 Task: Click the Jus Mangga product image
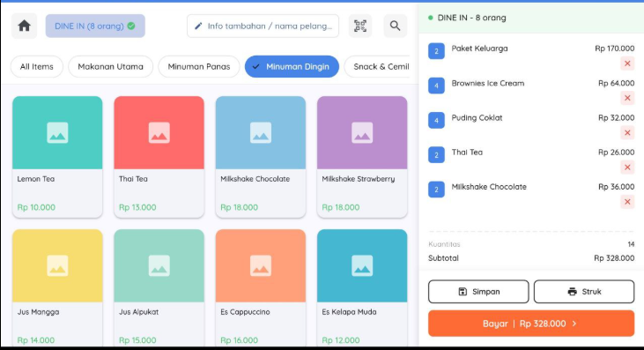pos(57,265)
